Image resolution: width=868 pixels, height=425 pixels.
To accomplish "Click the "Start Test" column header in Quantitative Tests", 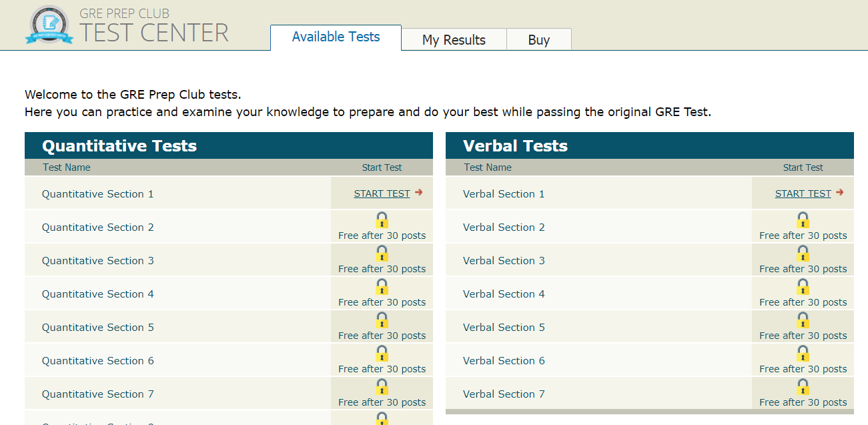I will [x=382, y=167].
